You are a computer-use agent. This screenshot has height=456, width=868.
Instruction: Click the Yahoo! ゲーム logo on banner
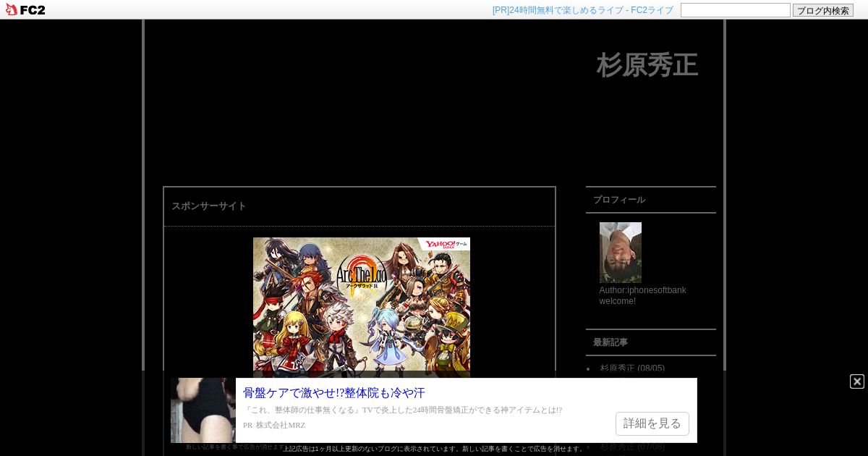point(446,244)
